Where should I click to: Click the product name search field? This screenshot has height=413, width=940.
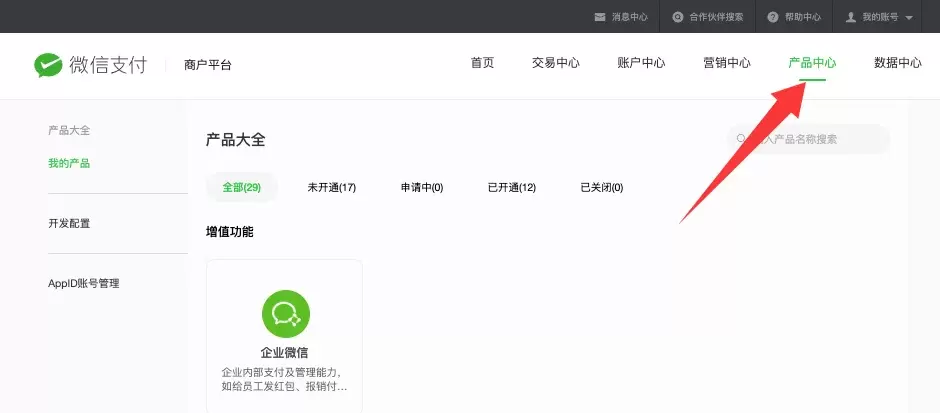(x=808, y=139)
